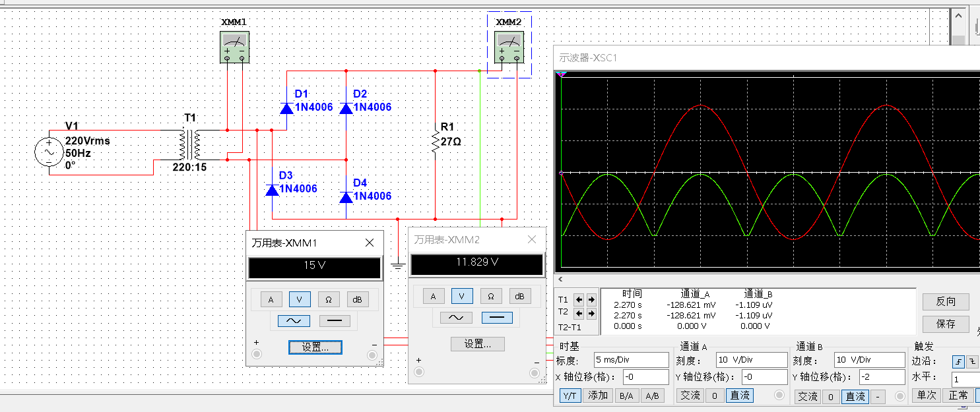Click Channel B 刻度 10 V/Div field

(x=868, y=360)
